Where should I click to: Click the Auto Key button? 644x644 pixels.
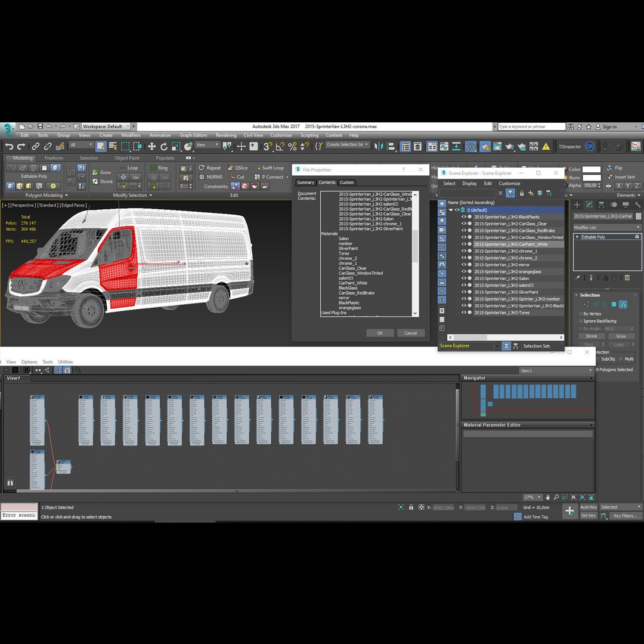tap(588, 507)
